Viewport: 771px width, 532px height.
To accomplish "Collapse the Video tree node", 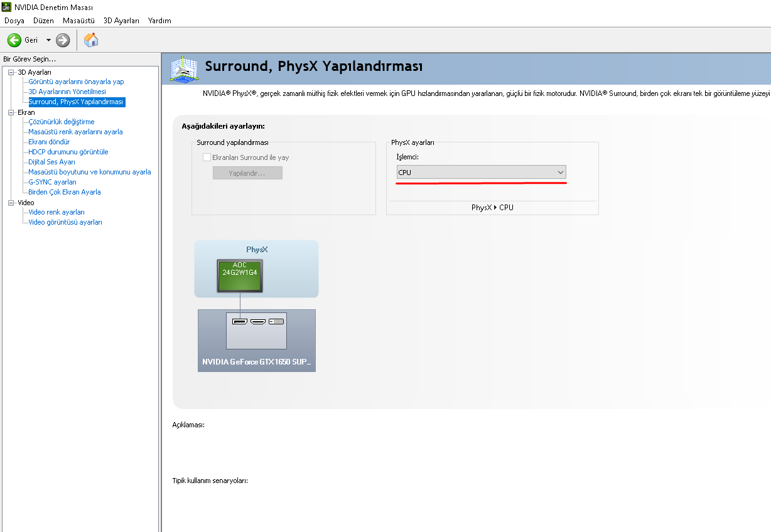I will 11,203.
